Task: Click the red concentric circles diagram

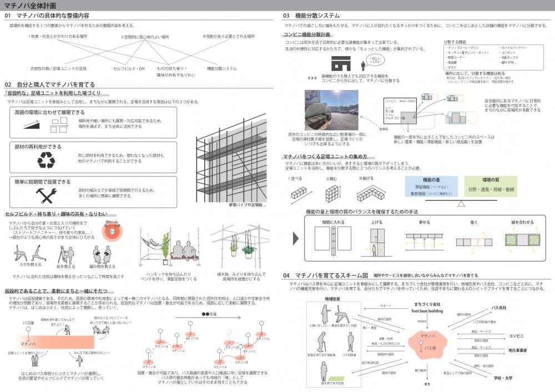Action: 112,232
